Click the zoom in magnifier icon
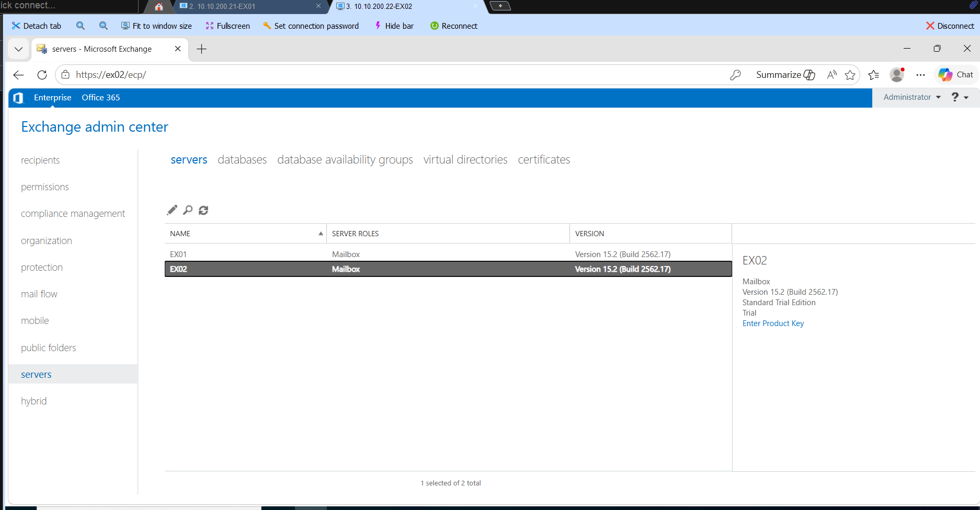 (x=81, y=26)
